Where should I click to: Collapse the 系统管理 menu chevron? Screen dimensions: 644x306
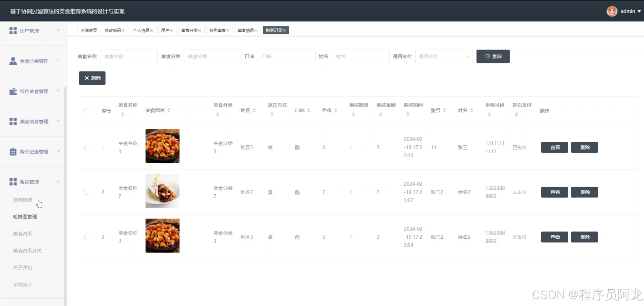tap(58, 181)
